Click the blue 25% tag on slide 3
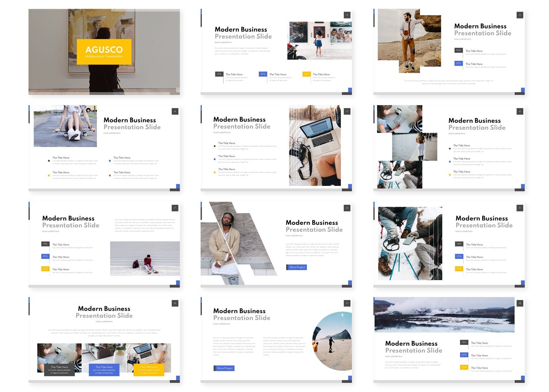549x392 pixels. (x=458, y=63)
